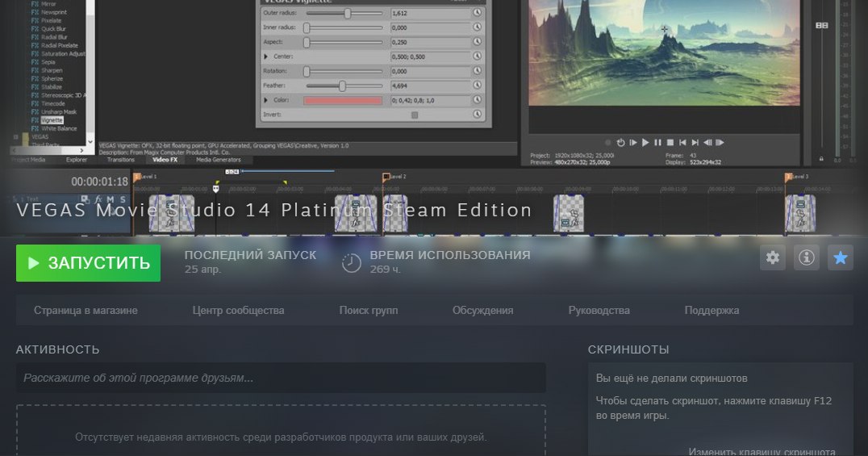Expand the VEGAS folder in FX tree
Viewport: 868px width, 456px height.
tap(15, 137)
